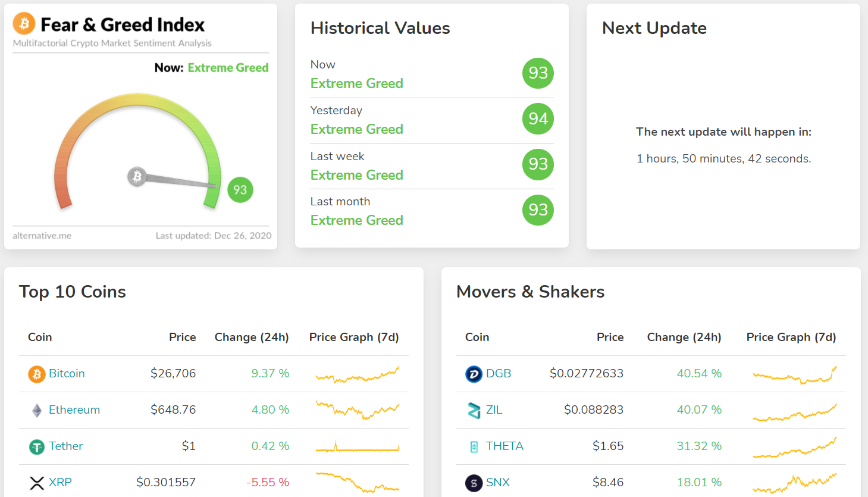Screen dimensions: 868x497
Task: Click the DGB coin icon
Action: [x=474, y=374]
